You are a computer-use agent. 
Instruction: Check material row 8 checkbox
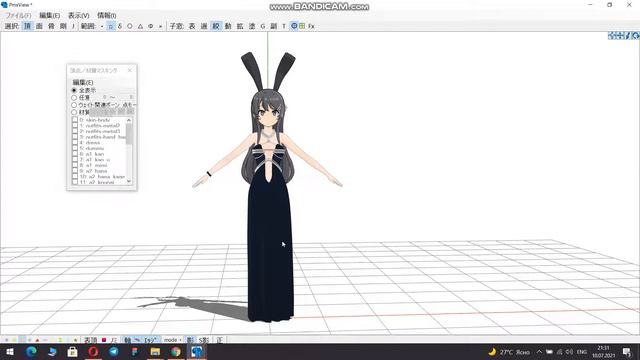[x=75, y=165]
